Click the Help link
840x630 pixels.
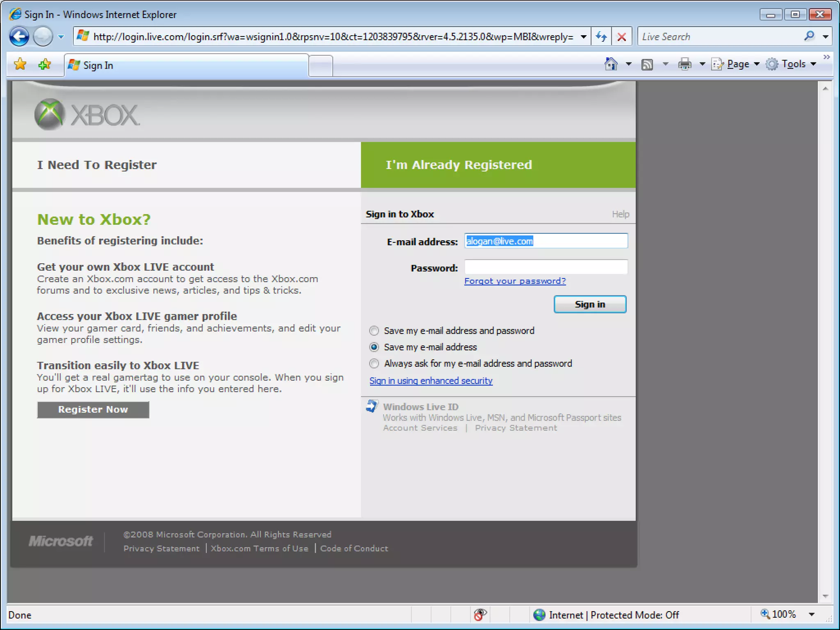(x=621, y=214)
